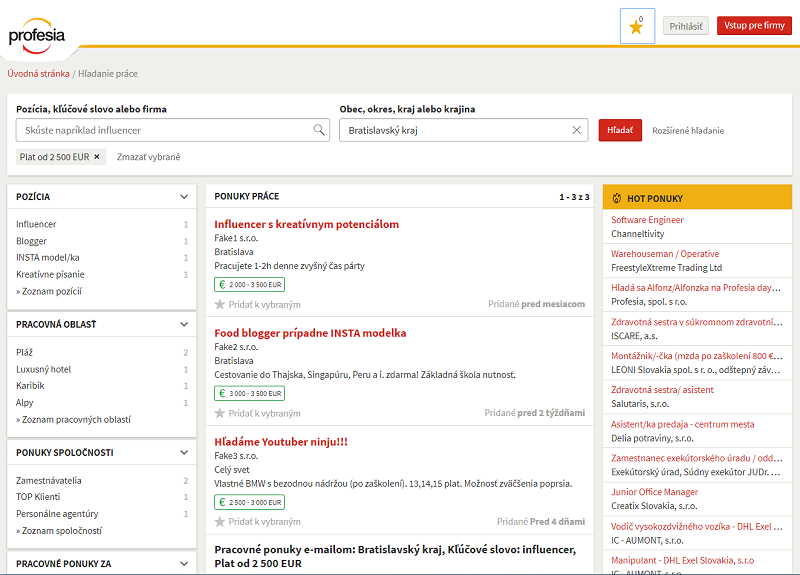This screenshot has width=800, height=575.
Task: Open saved favorites star icon in header
Action: pyautogui.click(x=636, y=27)
